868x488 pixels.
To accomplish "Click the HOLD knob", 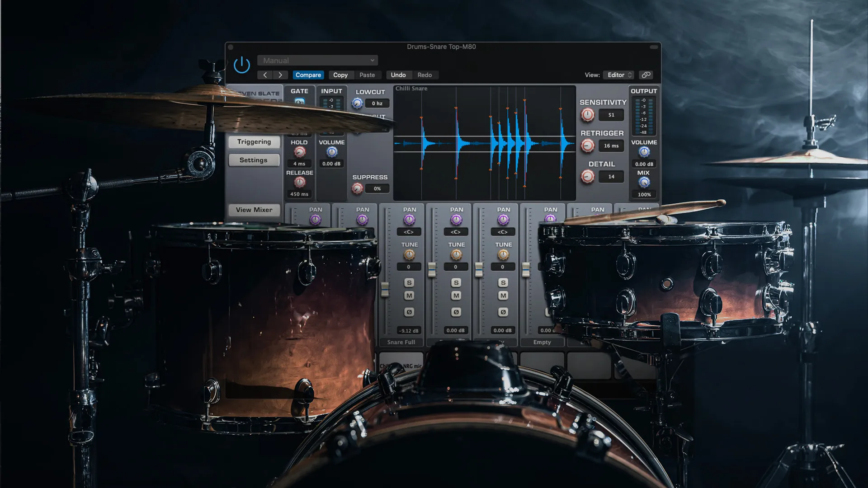I will click(299, 152).
